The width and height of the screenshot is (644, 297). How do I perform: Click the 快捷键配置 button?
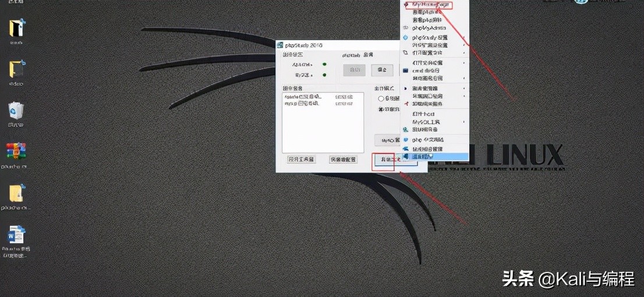coord(342,160)
